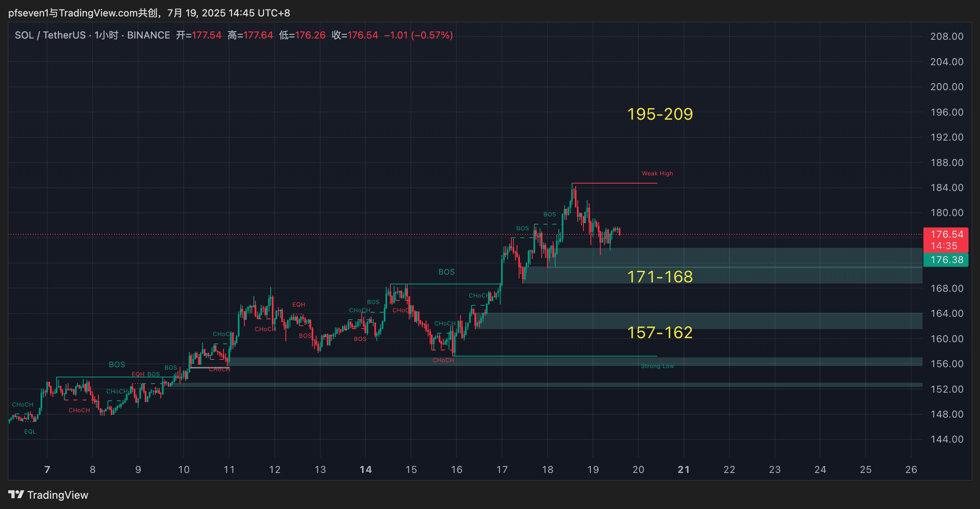
Task: Click the EQL label at bottom left
Action: pos(30,432)
